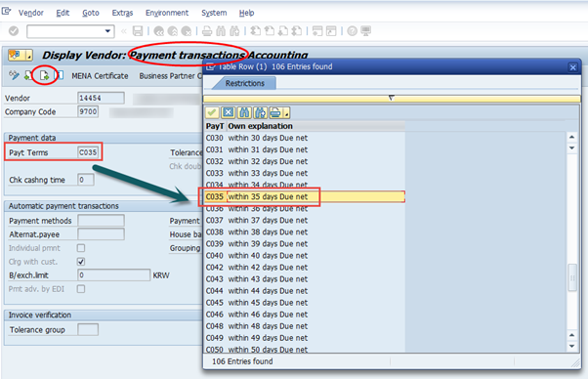The image size is (588, 379).
Task: Click the Back round arrow icon
Action: pyautogui.click(x=158, y=31)
